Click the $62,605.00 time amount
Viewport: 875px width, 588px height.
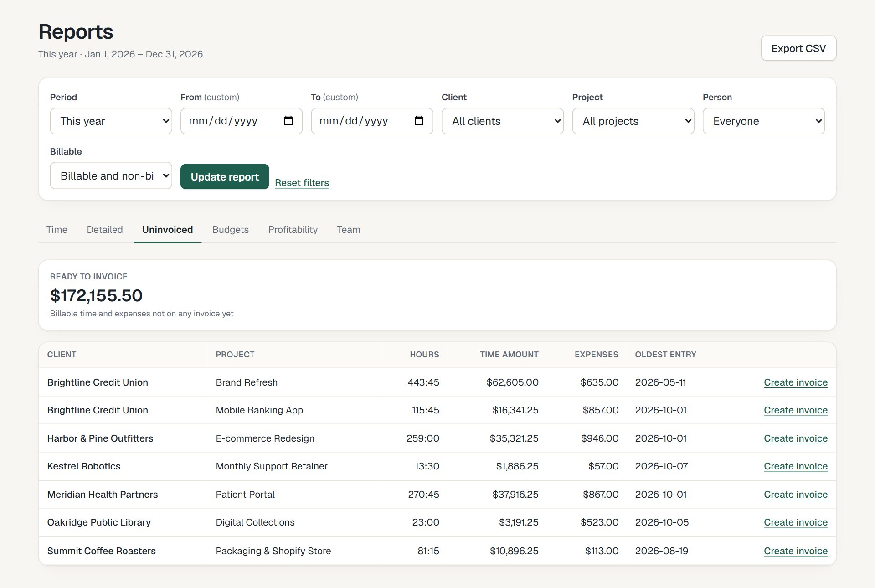point(512,382)
